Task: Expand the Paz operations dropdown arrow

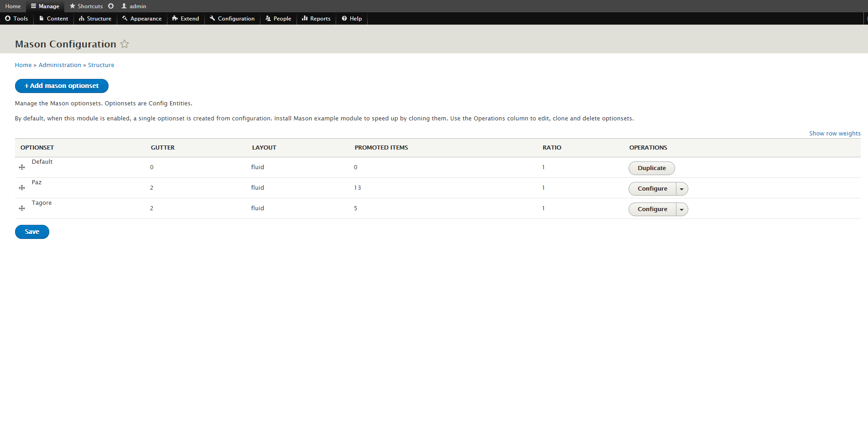Action: [x=681, y=189]
